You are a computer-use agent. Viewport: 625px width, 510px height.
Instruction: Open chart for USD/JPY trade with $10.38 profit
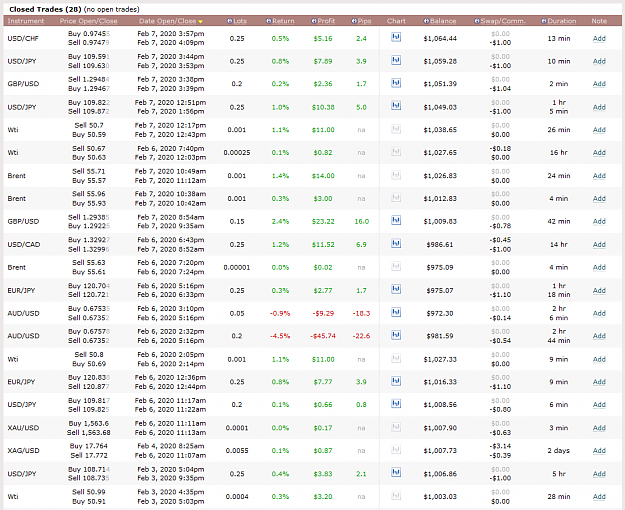(396, 106)
